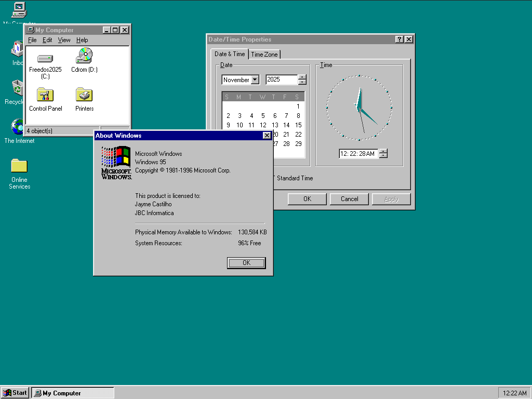Open the Control Panel folder icon
The height and width of the screenshot is (399, 532).
(x=45, y=95)
